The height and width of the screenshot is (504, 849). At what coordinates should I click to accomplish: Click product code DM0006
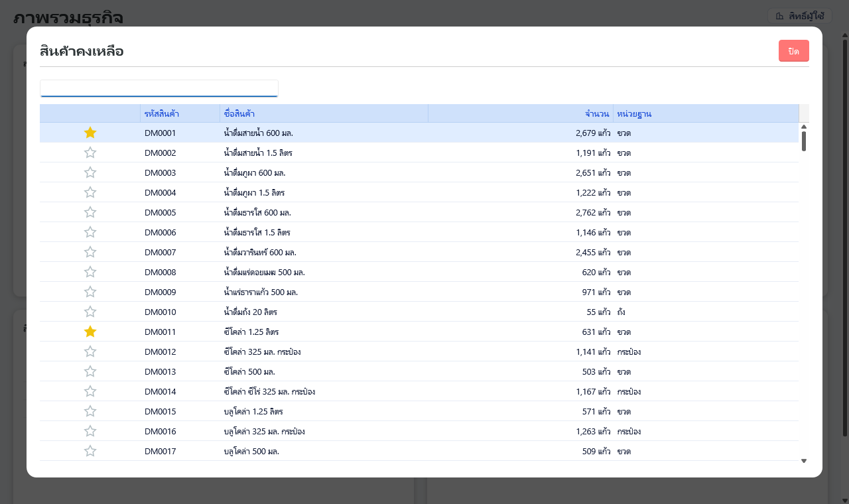click(160, 232)
